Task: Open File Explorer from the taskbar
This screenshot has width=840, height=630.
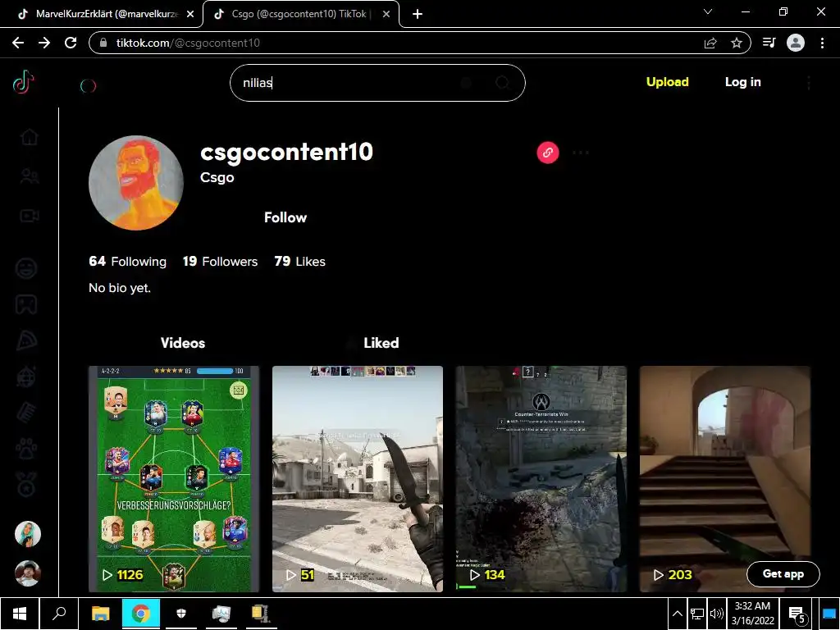Action: point(100,614)
